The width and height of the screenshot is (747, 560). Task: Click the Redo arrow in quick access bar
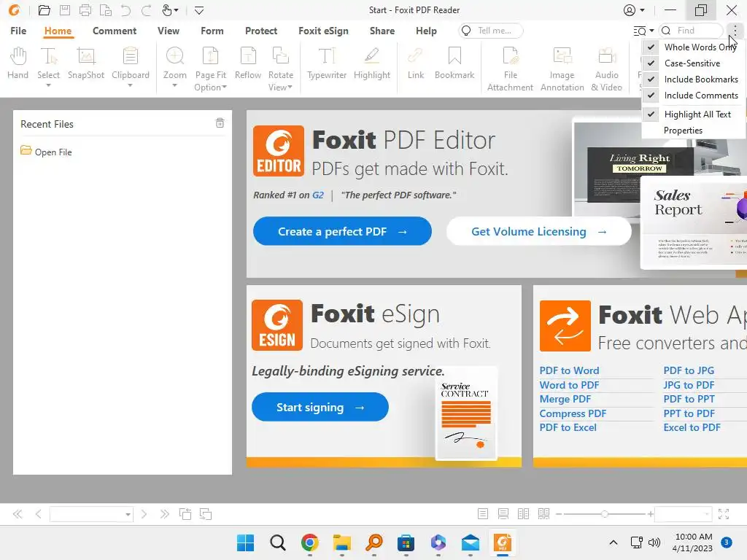pyautogui.click(x=146, y=10)
